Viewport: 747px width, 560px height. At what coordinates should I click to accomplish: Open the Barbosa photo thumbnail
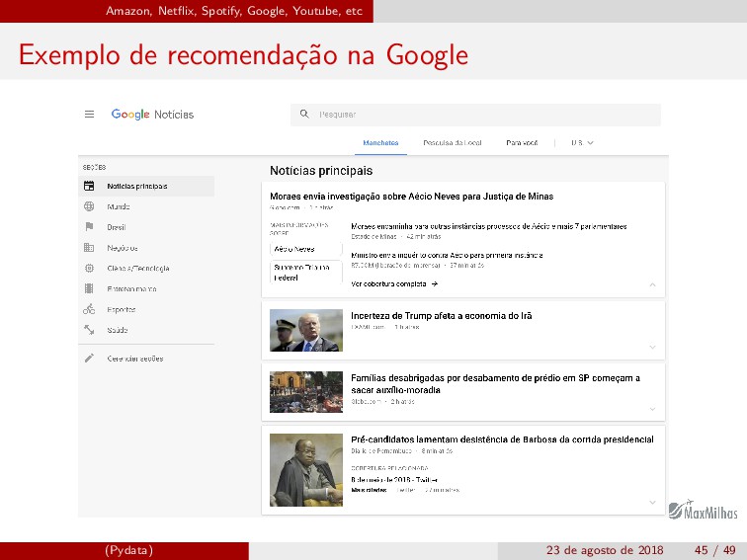[306, 469]
